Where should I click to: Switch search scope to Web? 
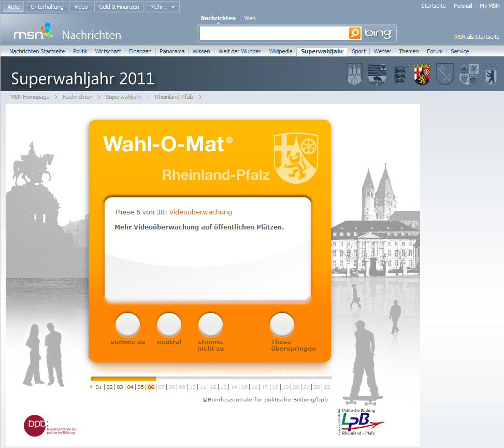[x=250, y=18]
